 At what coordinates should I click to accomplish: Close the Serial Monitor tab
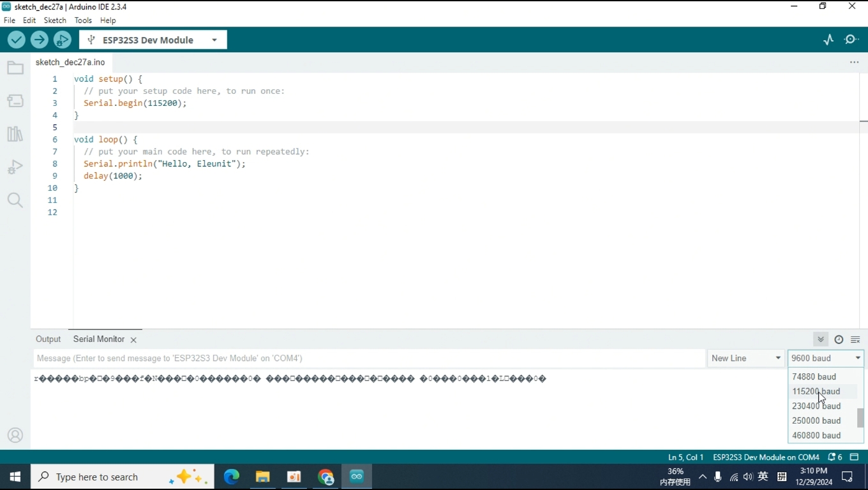(133, 340)
